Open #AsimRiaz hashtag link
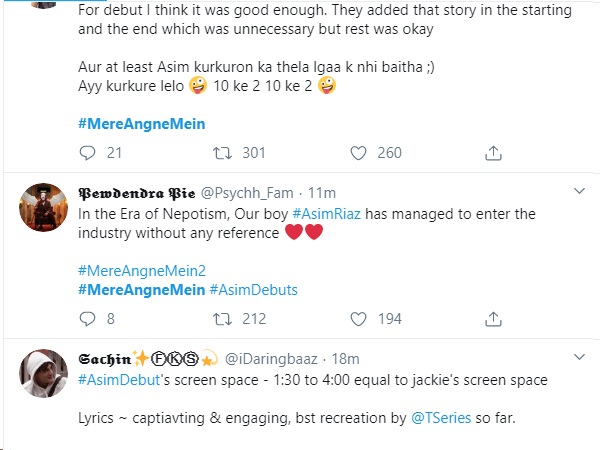Viewport: 600px width, 450px height. point(326,214)
